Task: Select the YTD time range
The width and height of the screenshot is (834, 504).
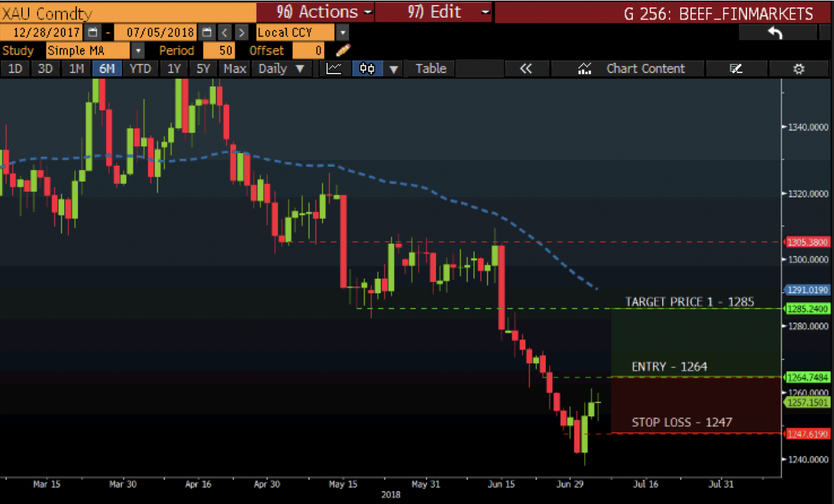Action: click(140, 69)
